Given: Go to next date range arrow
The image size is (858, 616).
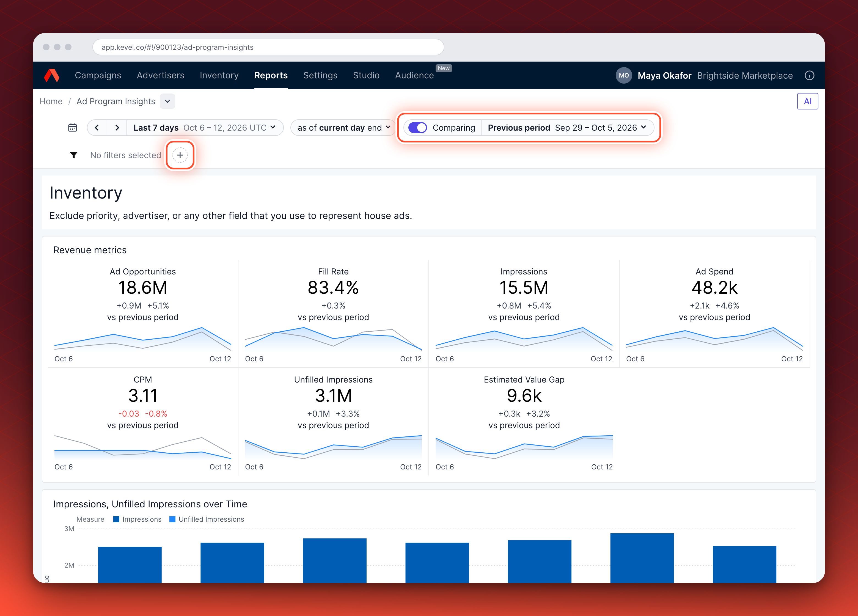Looking at the screenshot, I should click(117, 128).
